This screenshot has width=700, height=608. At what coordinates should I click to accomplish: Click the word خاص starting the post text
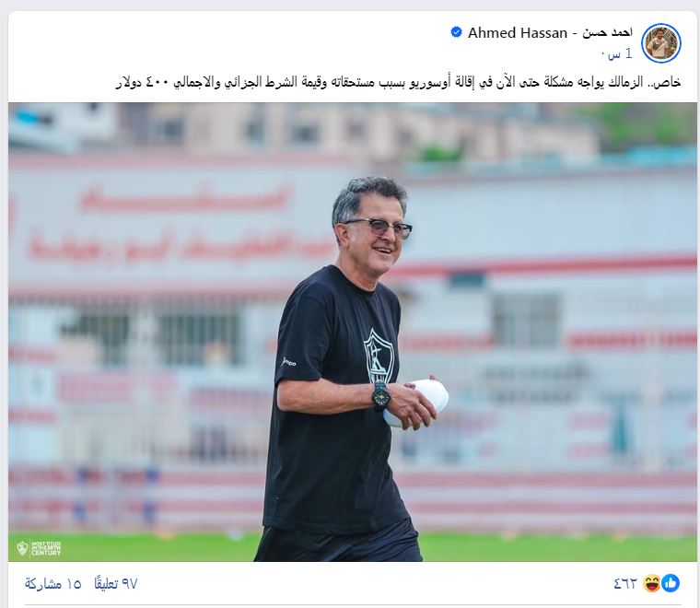pyautogui.click(x=667, y=82)
